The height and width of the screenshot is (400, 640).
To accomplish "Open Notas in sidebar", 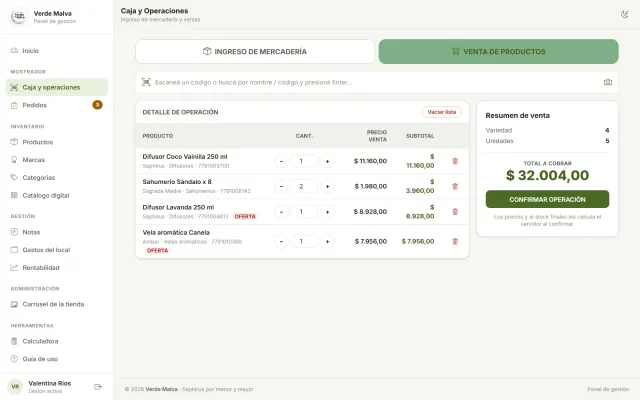I will coord(57,232).
